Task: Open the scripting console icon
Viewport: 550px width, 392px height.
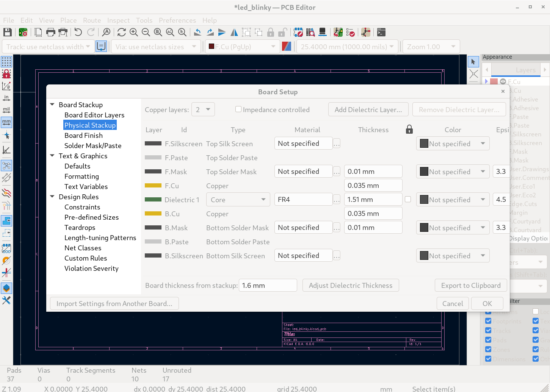Action: click(x=381, y=32)
